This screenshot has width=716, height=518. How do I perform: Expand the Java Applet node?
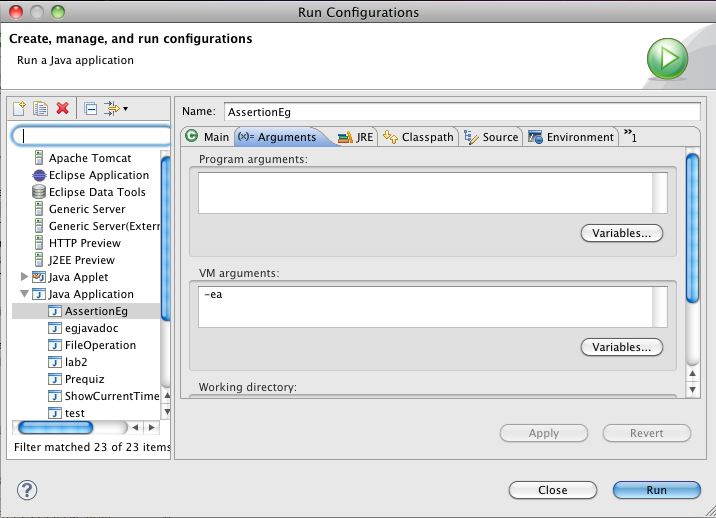24,276
